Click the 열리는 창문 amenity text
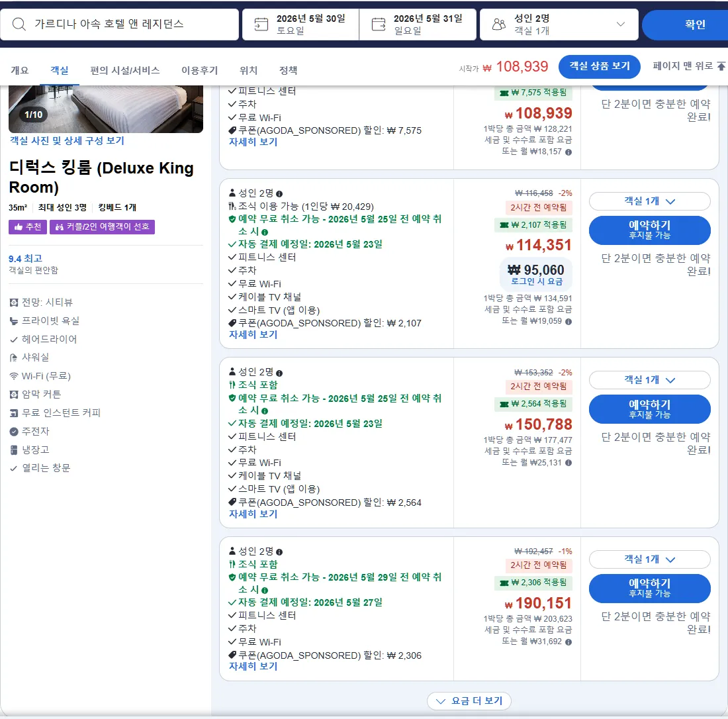 [x=46, y=468]
